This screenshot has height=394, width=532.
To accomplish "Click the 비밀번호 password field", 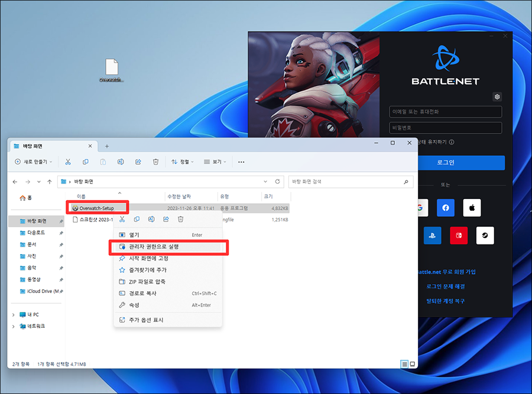I will pyautogui.click(x=446, y=128).
